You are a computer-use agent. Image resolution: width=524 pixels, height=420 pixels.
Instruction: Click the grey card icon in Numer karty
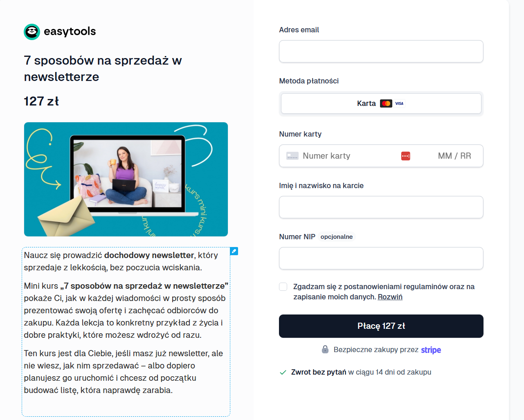(292, 156)
